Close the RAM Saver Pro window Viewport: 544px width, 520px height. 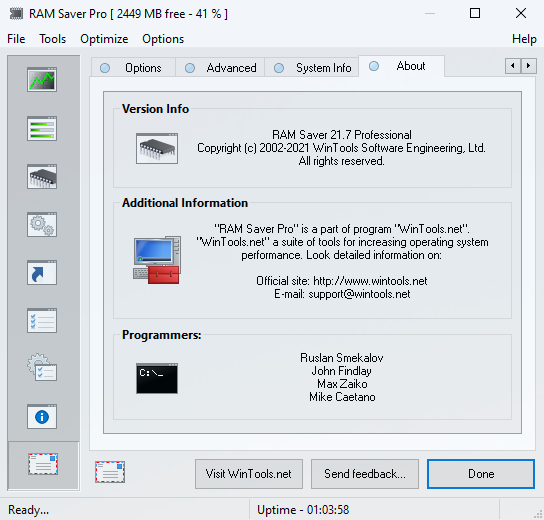(521, 14)
